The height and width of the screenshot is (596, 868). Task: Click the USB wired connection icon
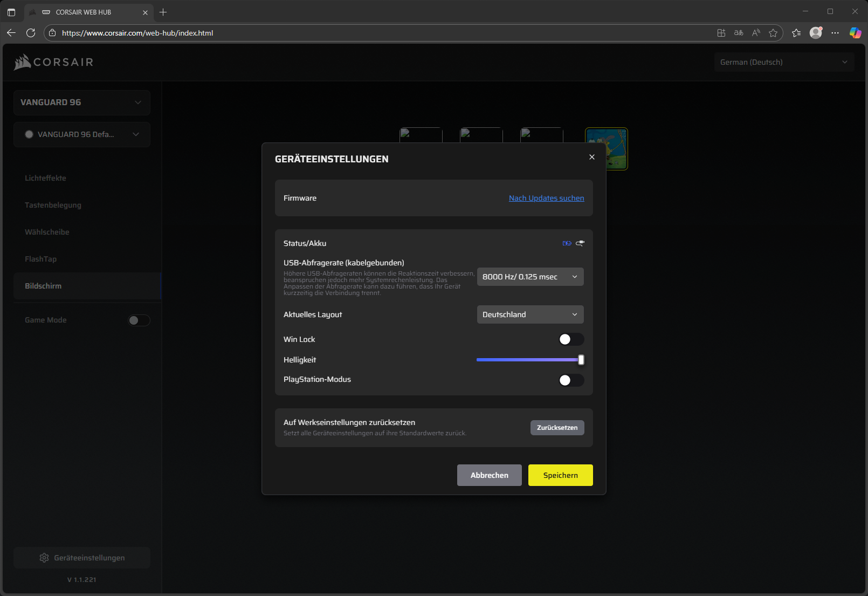[580, 243]
